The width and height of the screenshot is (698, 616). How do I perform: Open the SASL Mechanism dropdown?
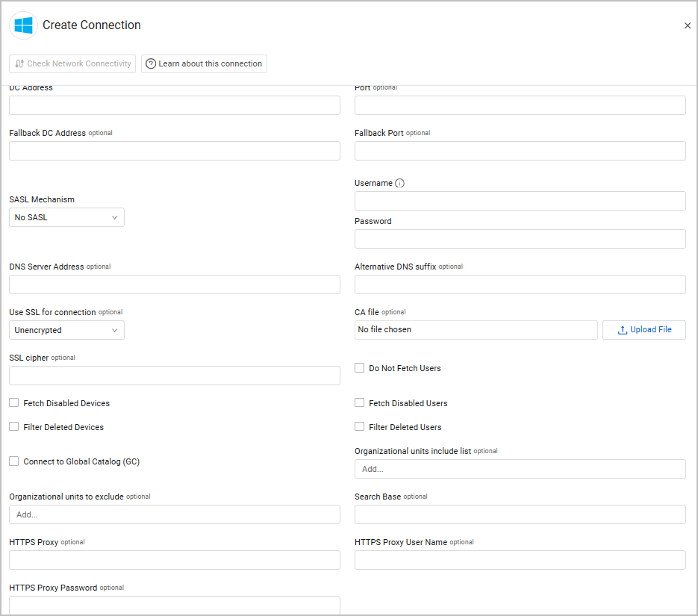coord(66,217)
